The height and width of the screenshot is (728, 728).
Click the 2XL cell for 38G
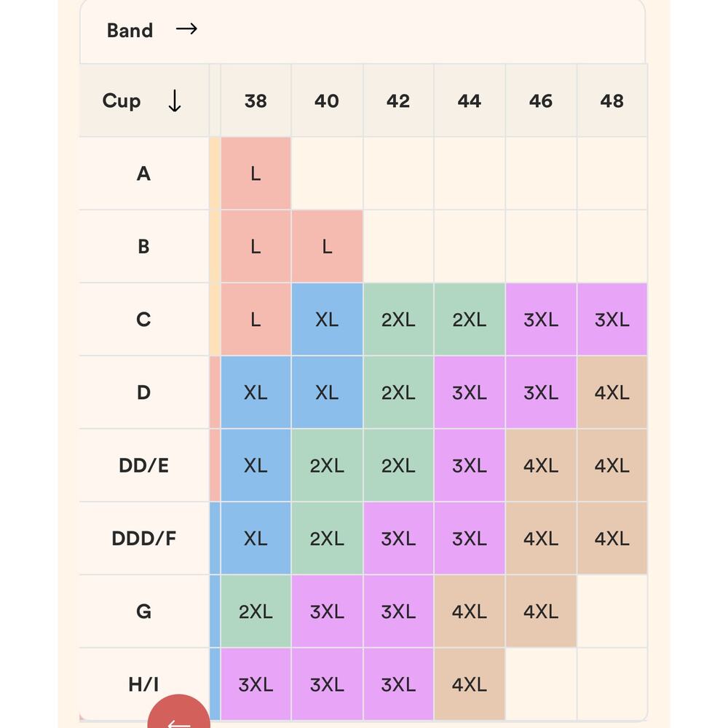click(x=256, y=611)
